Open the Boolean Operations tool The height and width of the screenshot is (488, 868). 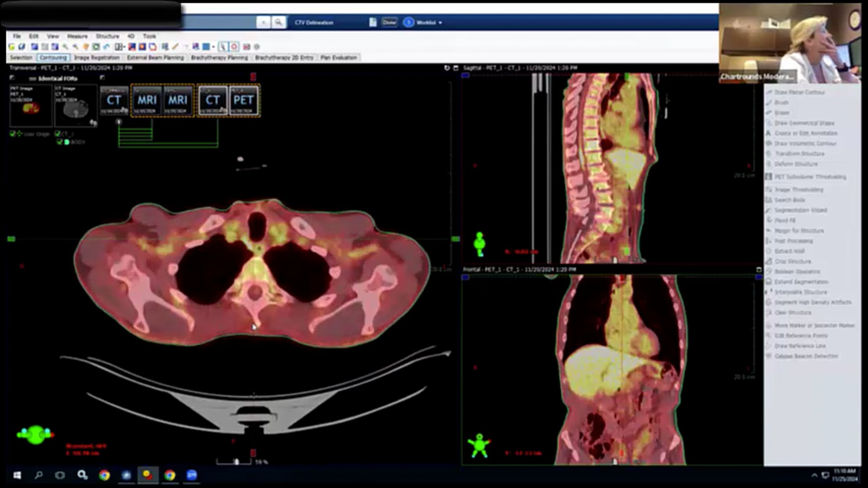pyautogui.click(x=797, y=271)
